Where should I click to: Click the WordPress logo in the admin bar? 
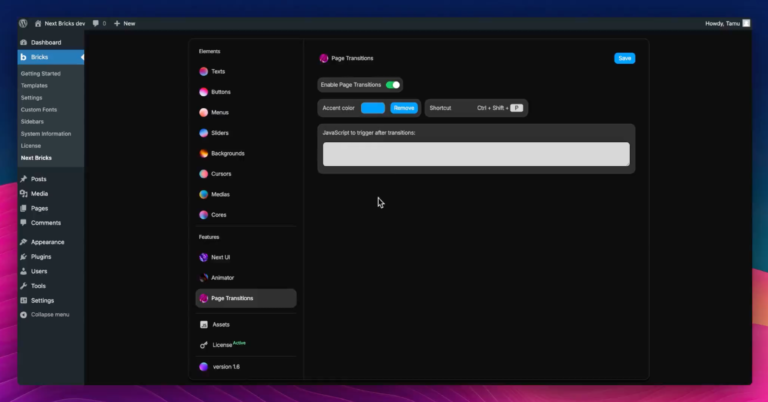pos(23,24)
